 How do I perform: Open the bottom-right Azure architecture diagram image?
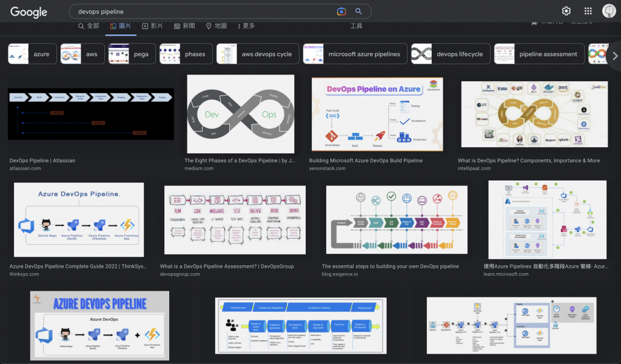[x=511, y=326]
